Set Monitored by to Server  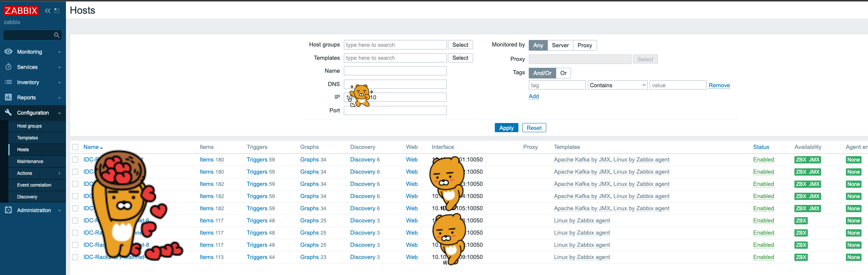pos(560,45)
